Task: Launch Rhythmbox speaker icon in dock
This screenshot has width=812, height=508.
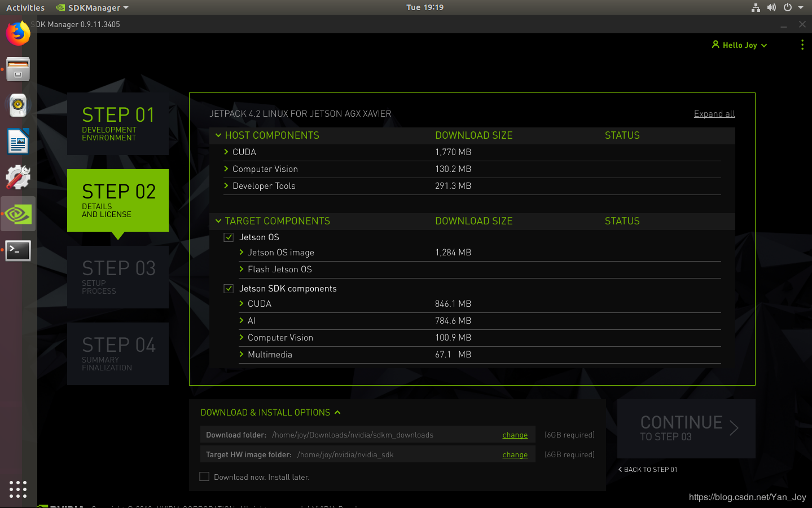Action: coord(18,105)
